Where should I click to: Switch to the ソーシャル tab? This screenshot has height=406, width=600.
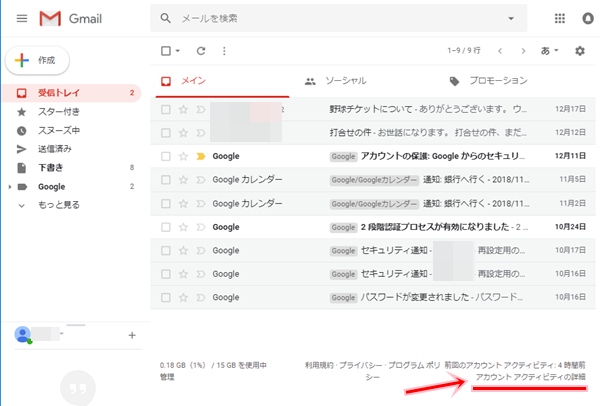point(337,81)
